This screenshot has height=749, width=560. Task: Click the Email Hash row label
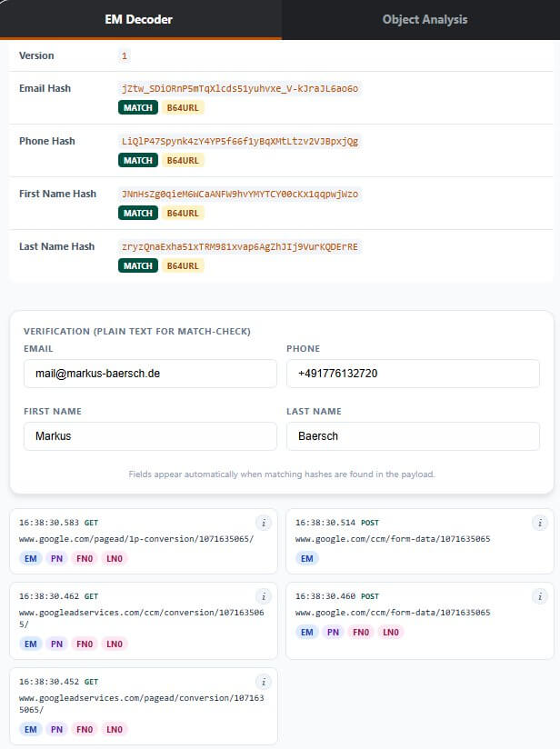45,88
